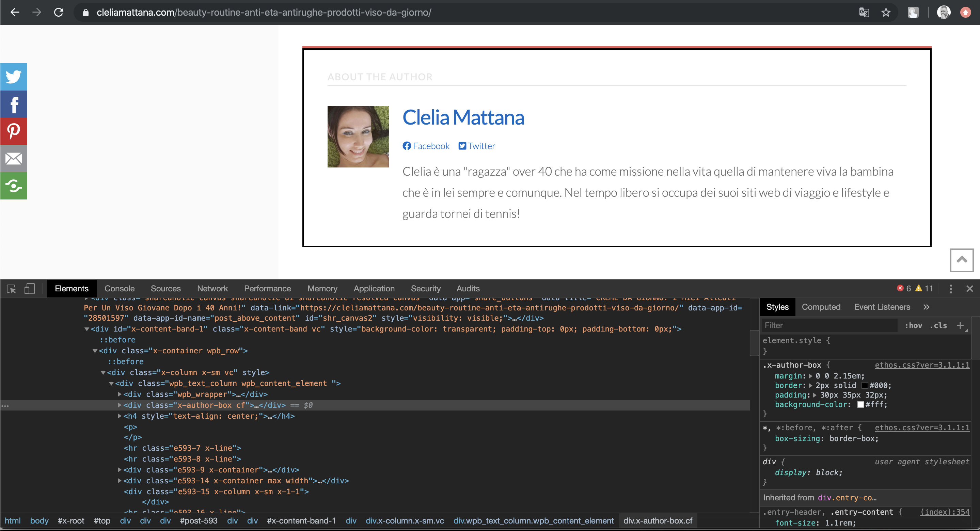Click the #000 border color swatch
Screen dimensions: 980x531
coord(865,385)
